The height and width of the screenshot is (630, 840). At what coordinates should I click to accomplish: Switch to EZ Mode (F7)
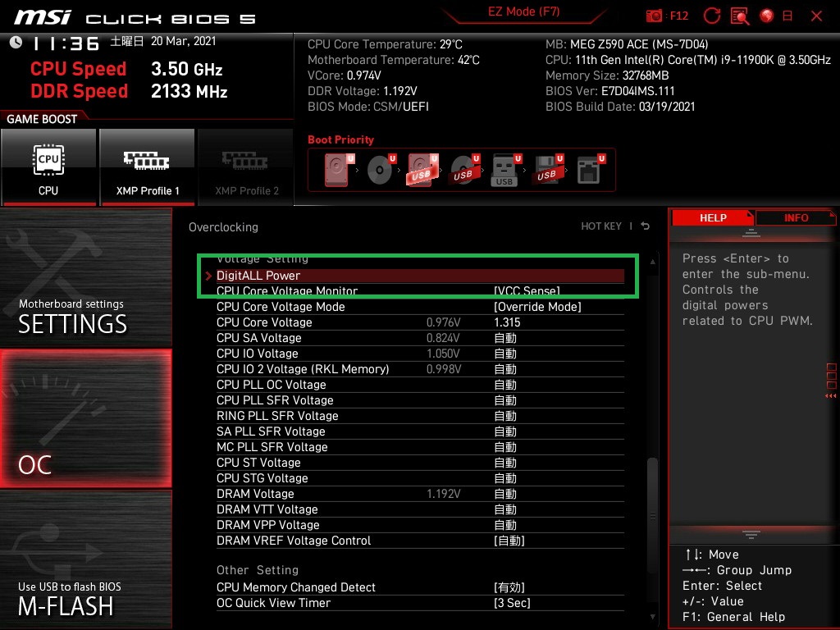click(x=523, y=11)
